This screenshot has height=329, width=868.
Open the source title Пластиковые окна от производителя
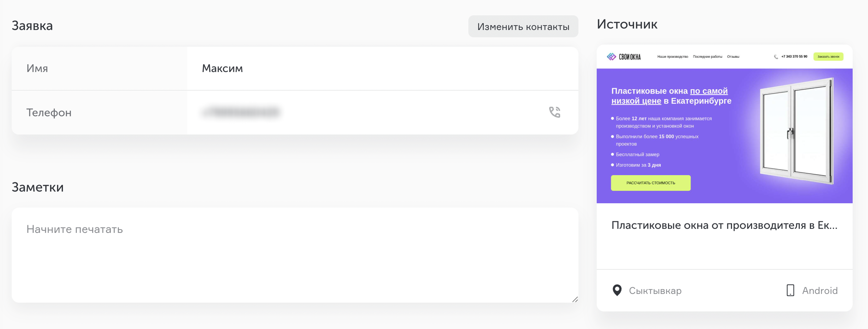coord(724,225)
